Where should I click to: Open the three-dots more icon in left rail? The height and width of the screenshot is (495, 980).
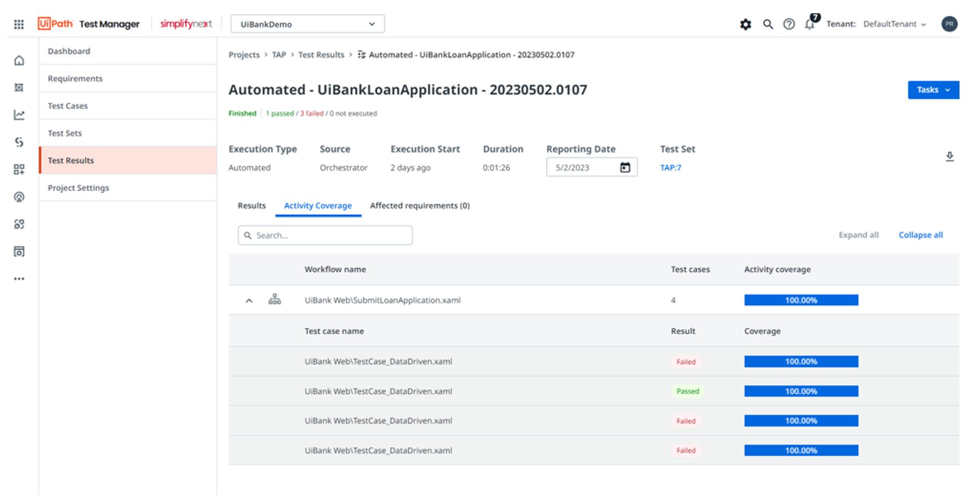19,279
